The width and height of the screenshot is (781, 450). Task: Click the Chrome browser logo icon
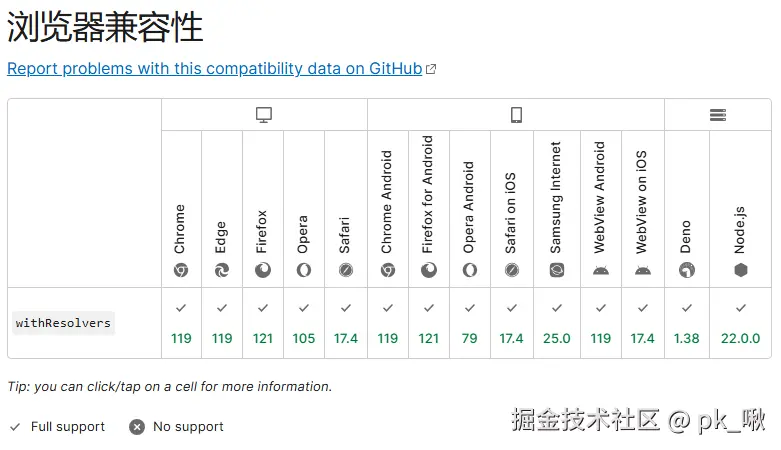[181, 270]
